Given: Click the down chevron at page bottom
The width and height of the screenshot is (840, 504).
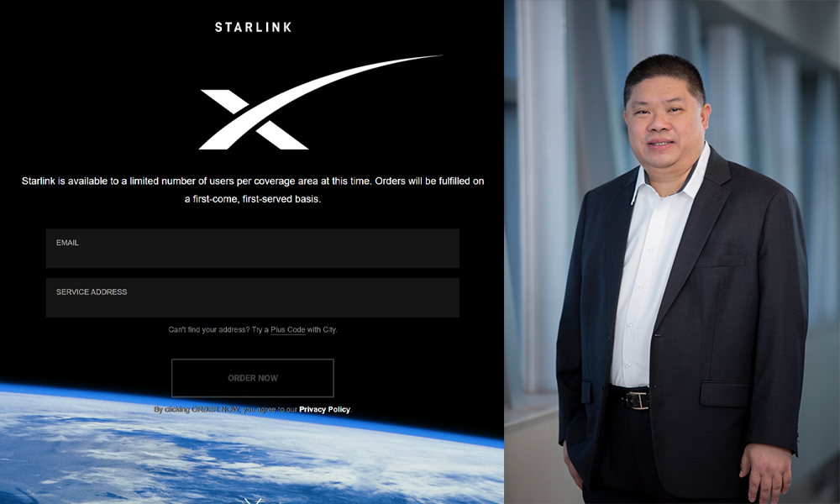Looking at the screenshot, I should click(253, 501).
